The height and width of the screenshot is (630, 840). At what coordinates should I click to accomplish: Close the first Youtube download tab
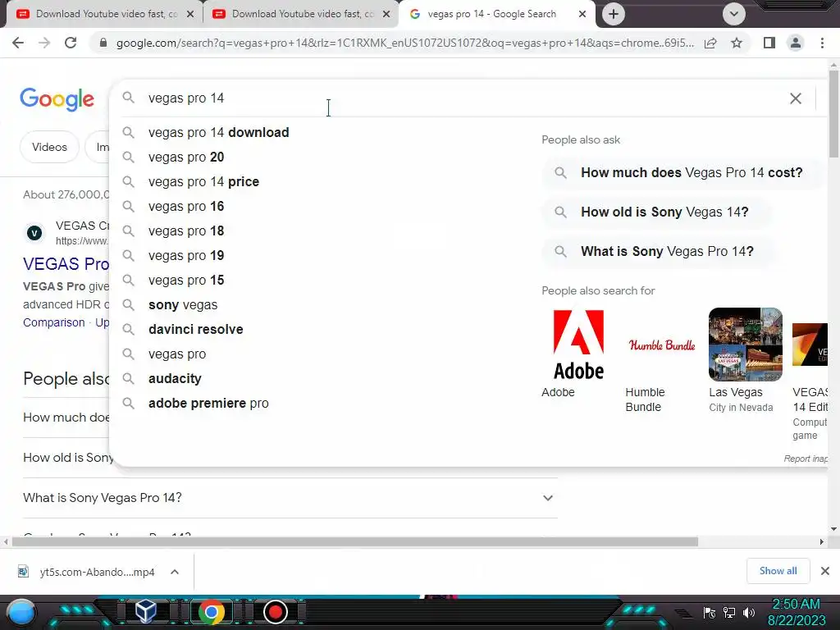click(190, 15)
